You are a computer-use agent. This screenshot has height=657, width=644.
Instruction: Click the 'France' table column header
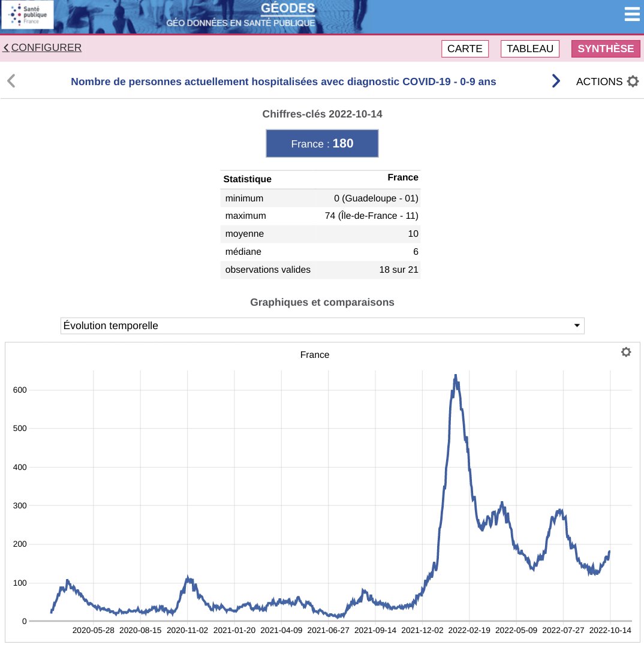tap(403, 177)
